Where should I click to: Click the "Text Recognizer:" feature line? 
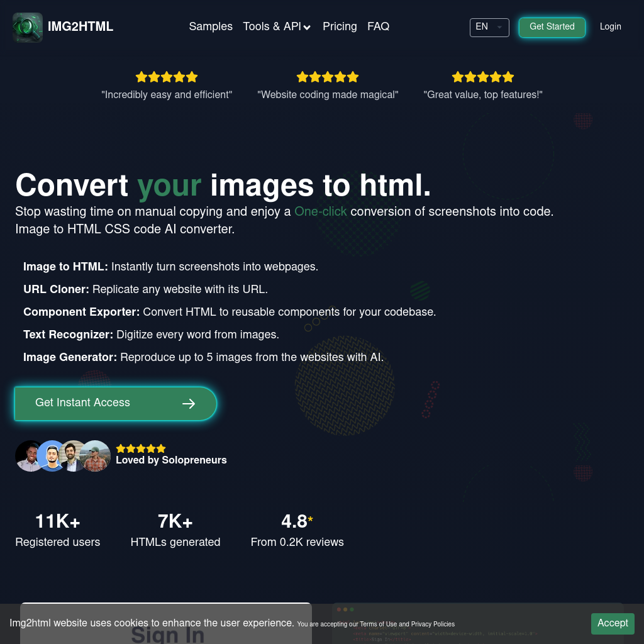pyautogui.click(x=151, y=335)
